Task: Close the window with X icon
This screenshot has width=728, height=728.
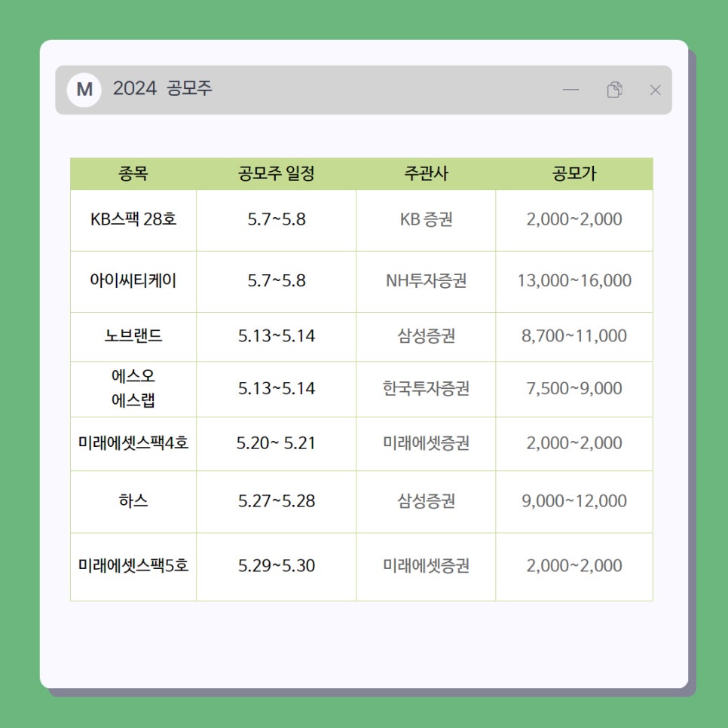Action: (655, 90)
